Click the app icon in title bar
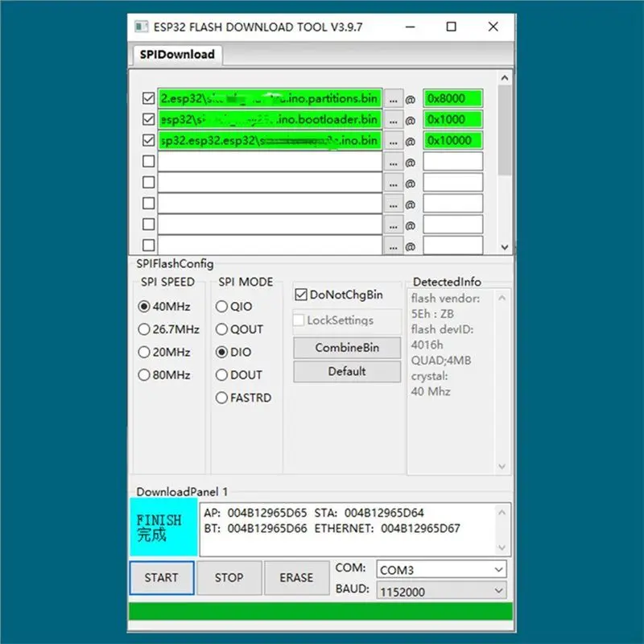This screenshot has width=644, height=644. tap(142, 27)
